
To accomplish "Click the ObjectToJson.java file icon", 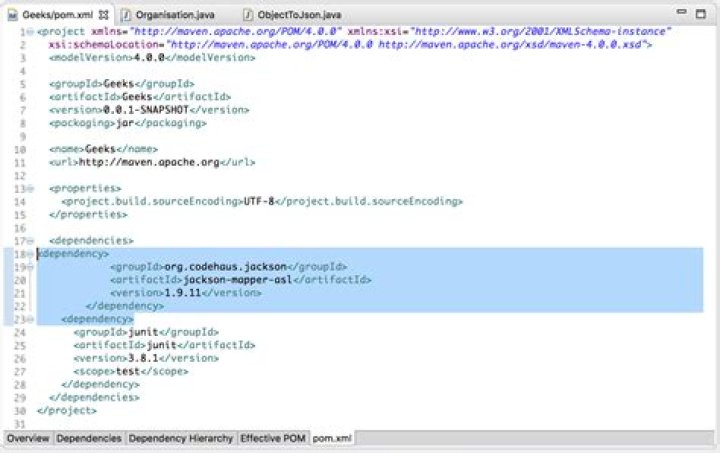I will [248, 15].
